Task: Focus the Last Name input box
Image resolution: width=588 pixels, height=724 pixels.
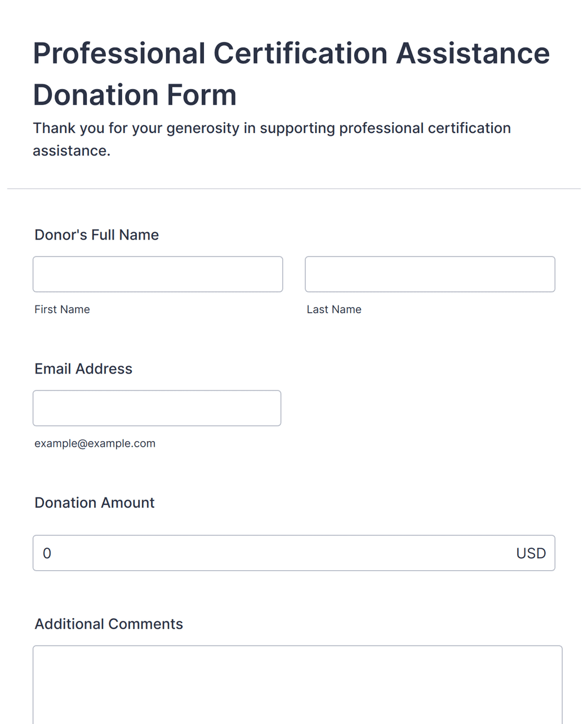Action: (430, 274)
